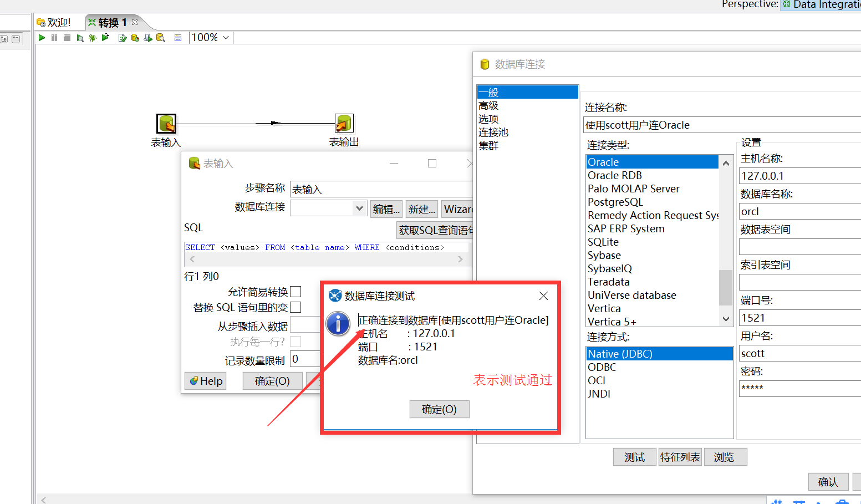Preview the transformation with the magnifier-play icon
Image resolution: width=861 pixels, height=504 pixels.
point(80,38)
